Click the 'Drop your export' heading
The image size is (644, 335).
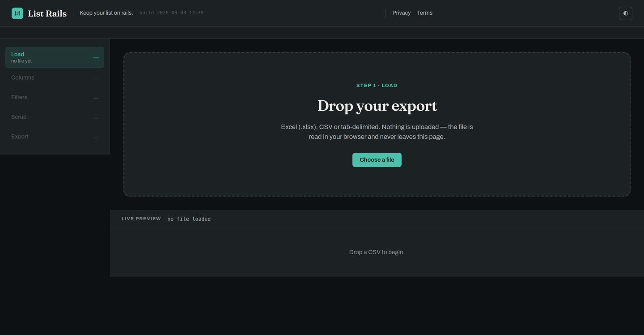377,106
